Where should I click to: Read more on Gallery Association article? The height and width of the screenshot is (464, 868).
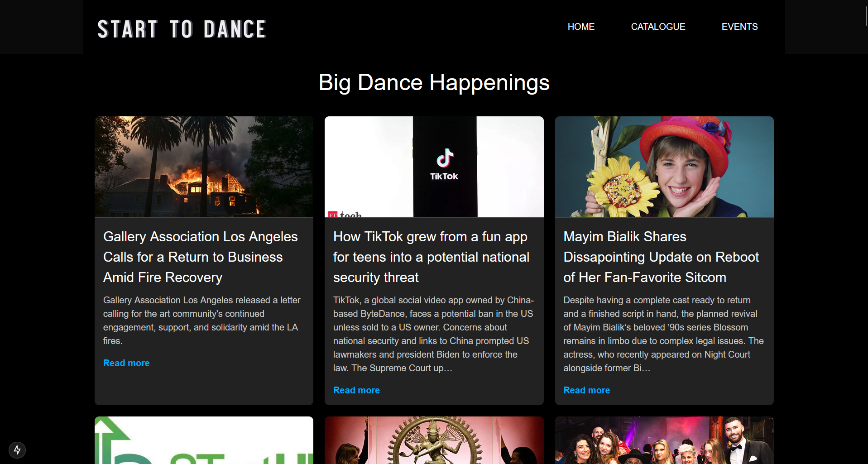pos(126,363)
